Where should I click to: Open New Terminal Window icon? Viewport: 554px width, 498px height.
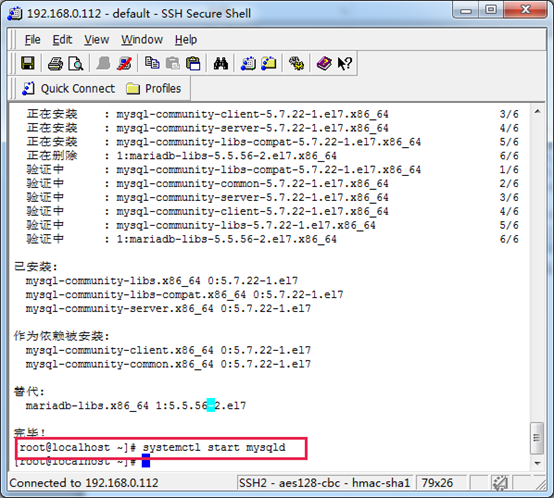248,64
